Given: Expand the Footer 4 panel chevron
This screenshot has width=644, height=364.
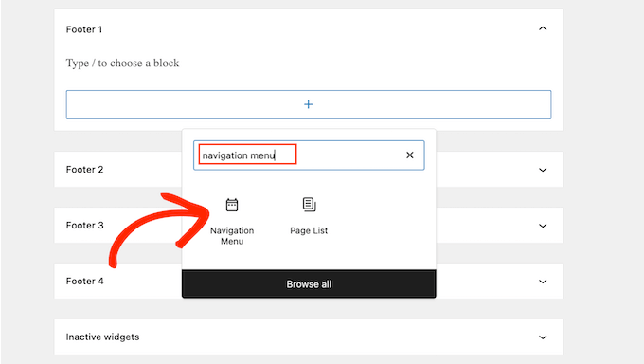Looking at the screenshot, I should tap(543, 282).
